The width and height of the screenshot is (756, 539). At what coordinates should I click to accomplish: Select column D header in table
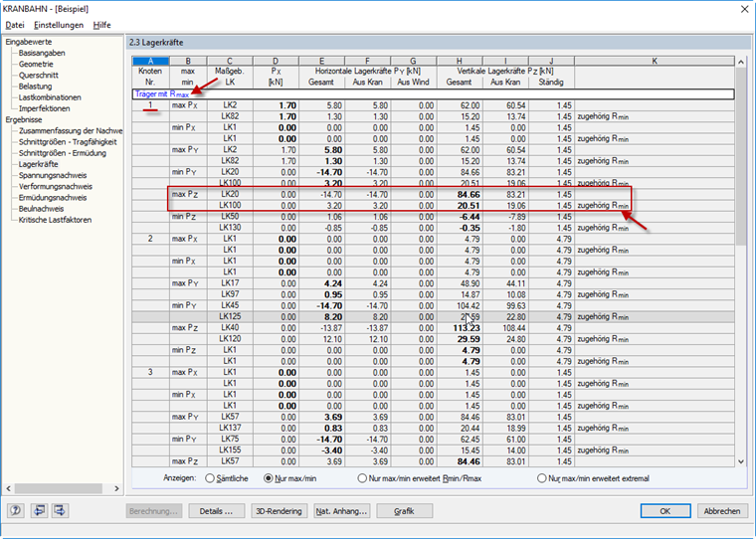click(276, 61)
